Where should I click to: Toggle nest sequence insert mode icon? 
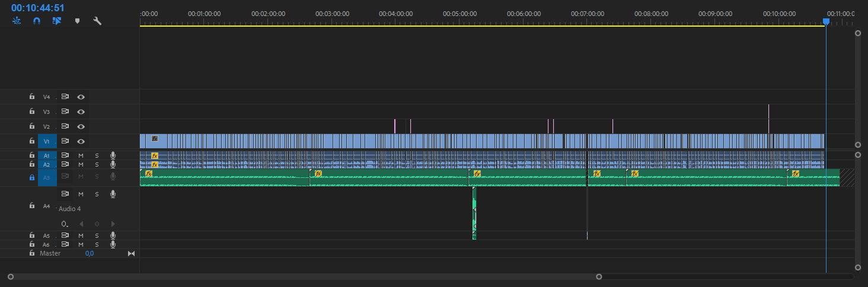(17, 21)
